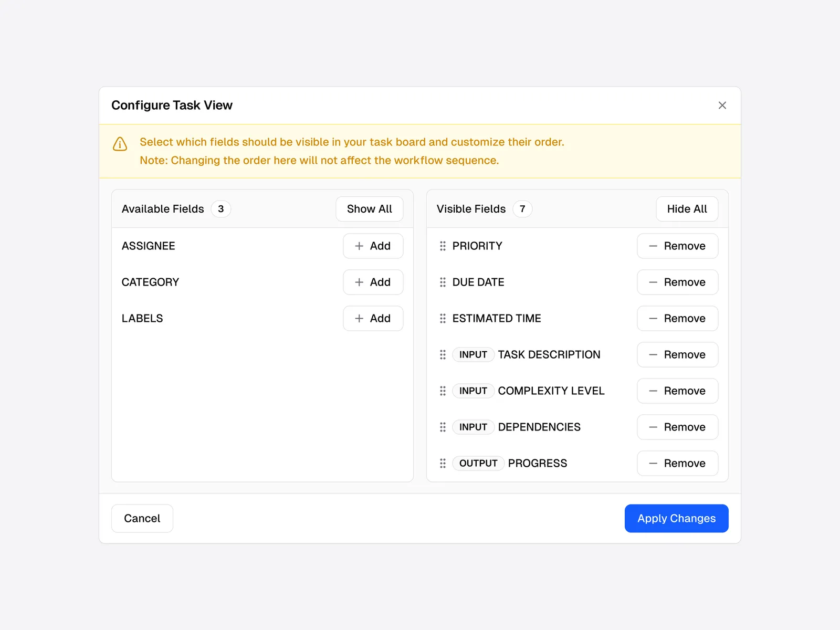The height and width of the screenshot is (630, 840).
Task: Add the LABELS field
Action: point(373,318)
